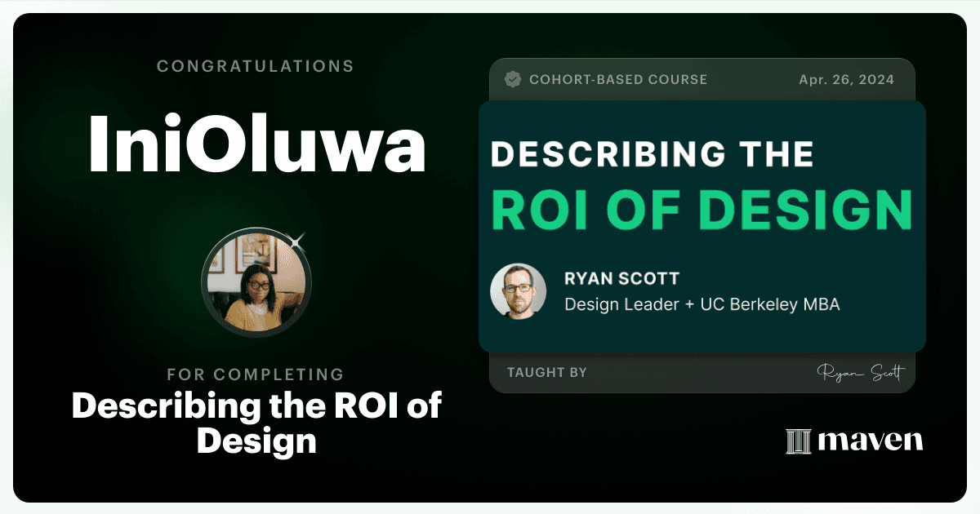Click the Ryan Scott signature
The image size is (980, 514).
click(x=861, y=373)
